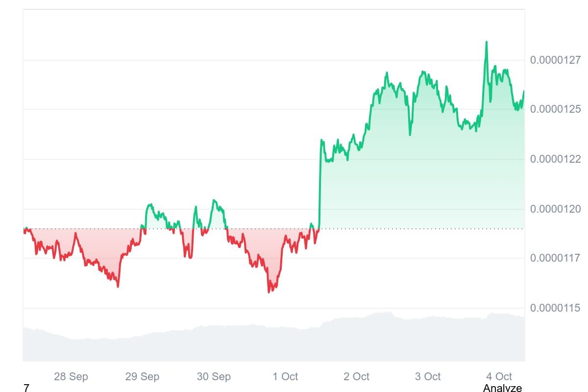The height and width of the screenshot is (392, 588).
Task: Click the 7 label at bottom left
Action: [26, 388]
